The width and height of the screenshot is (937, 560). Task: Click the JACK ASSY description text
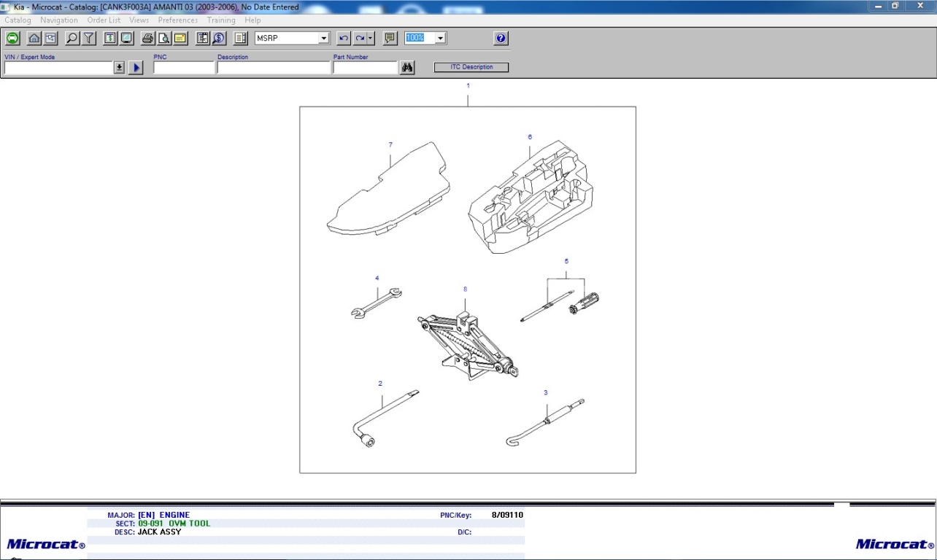(x=159, y=532)
